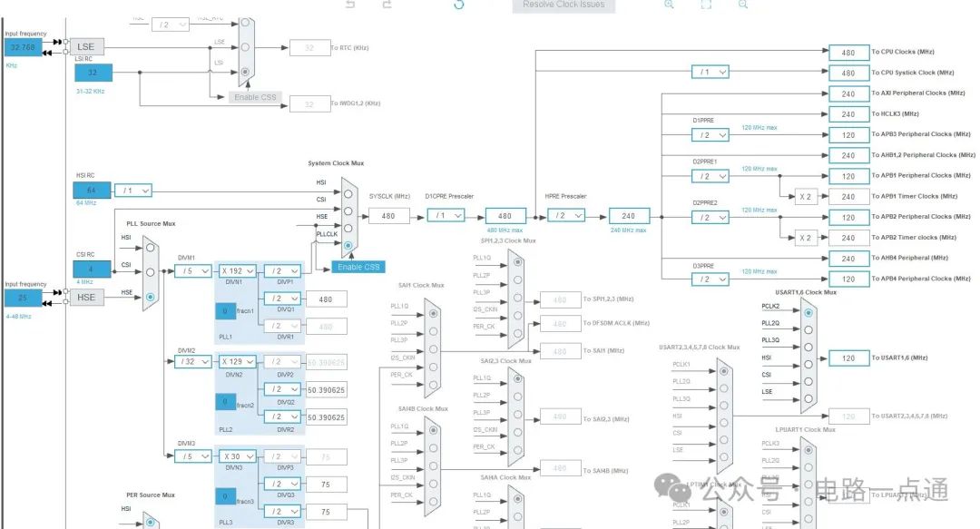Open the D1PPRE /2 dropdown
The image size is (980, 529).
click(710, 134)
